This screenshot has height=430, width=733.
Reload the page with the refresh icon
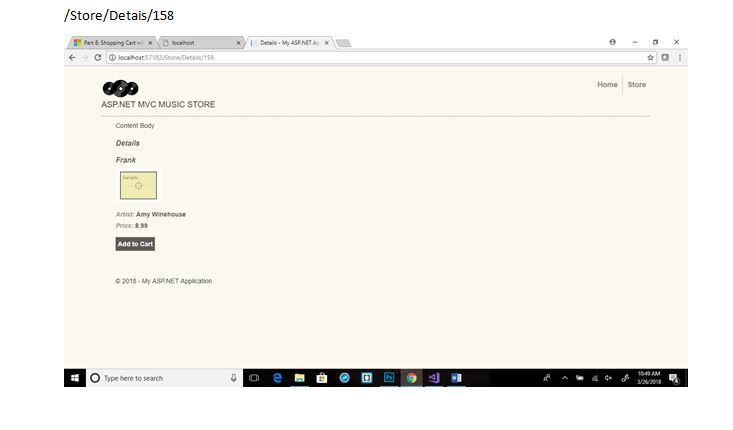click(x=98, y=57)
